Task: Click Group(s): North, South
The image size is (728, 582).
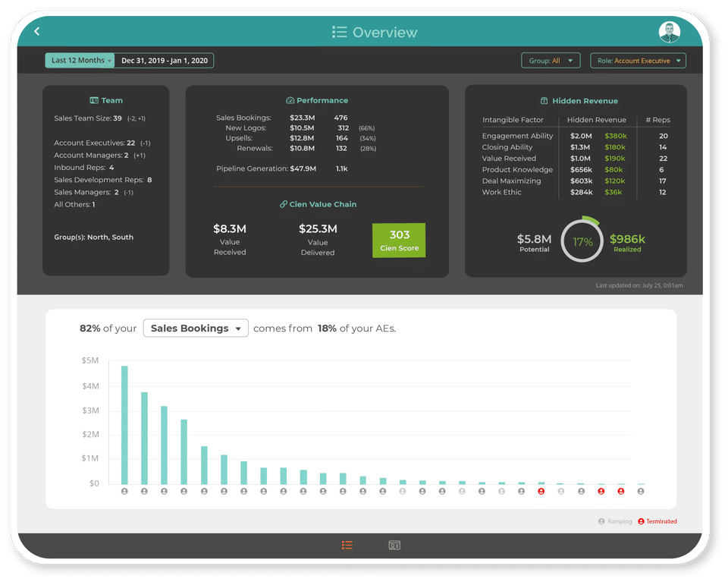Action: pyautogui.click(x=94, y=237)
